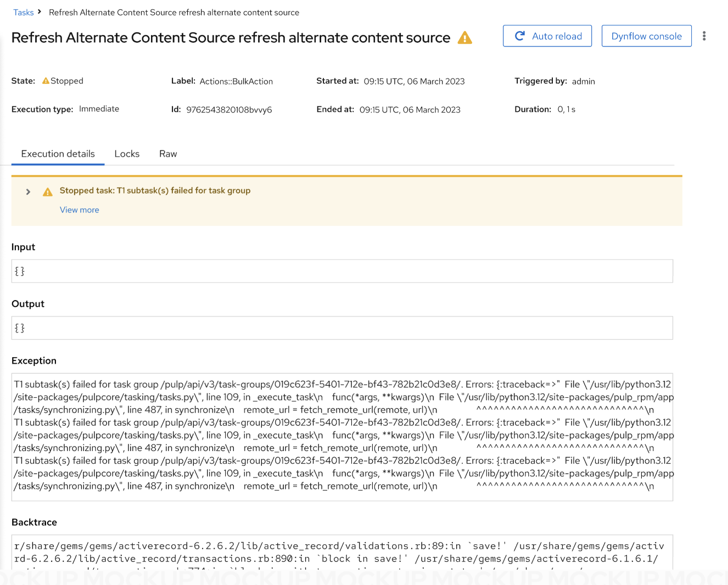Click View more in the alert
Viewport: 728px width, 585px height.
tap(80, 210)
